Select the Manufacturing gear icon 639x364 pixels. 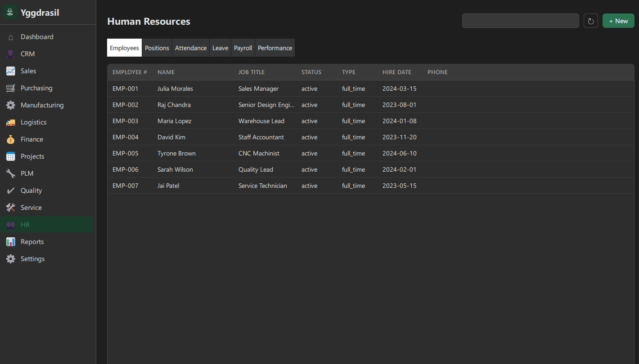point(10,105)
